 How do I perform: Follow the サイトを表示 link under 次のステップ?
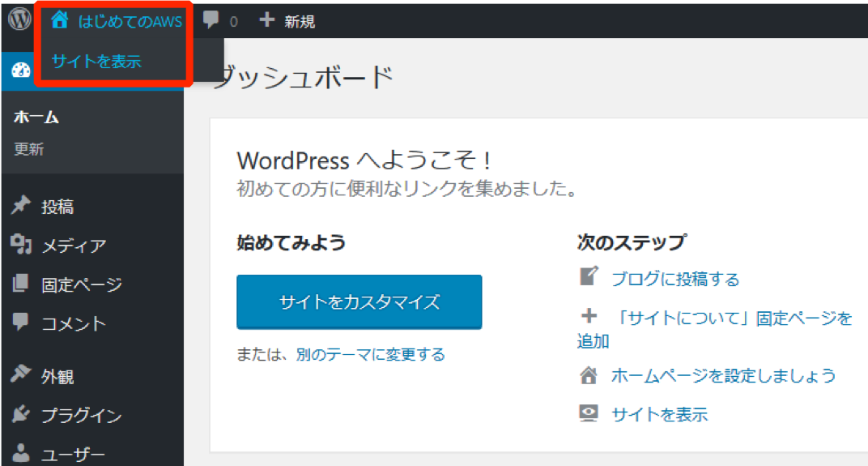(x=659, y=414)
